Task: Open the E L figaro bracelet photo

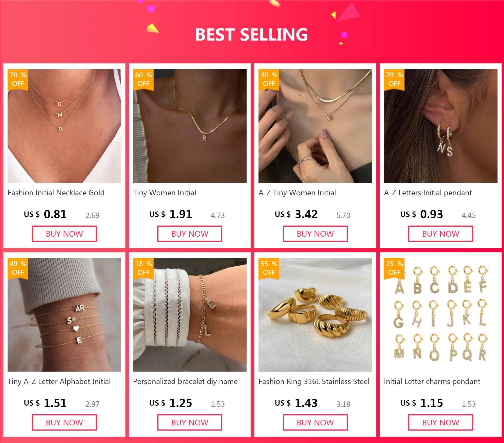Action: (x=190, y=315)
